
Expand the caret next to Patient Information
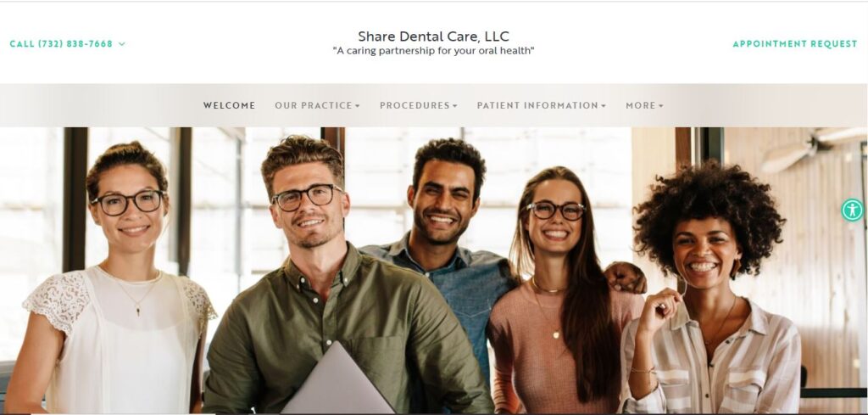tap(604, 106)
